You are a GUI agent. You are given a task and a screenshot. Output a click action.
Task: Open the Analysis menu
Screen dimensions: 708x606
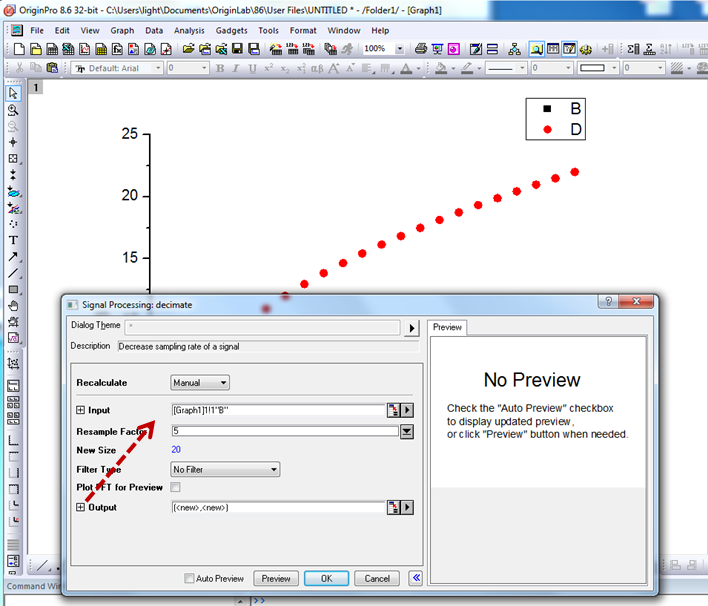(188, 30)
